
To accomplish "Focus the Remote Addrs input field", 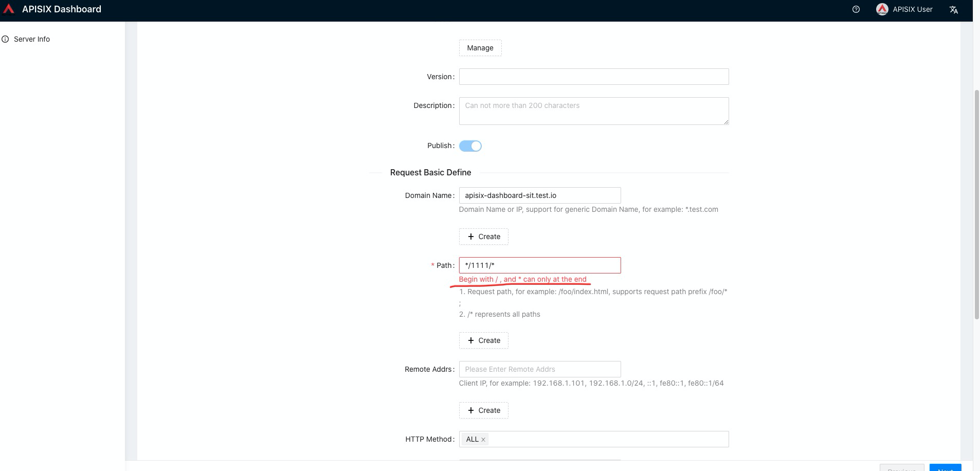I will click(x=539, y=369).
